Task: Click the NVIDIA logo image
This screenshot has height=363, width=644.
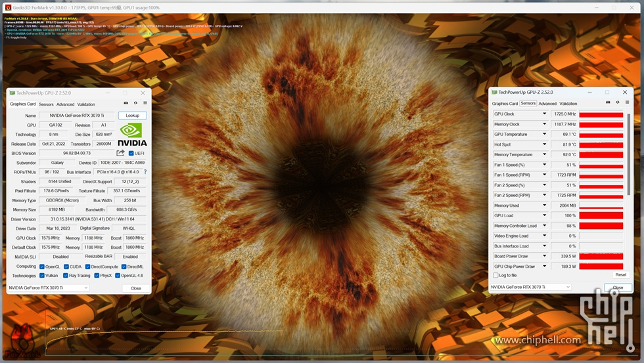Action: click(x=132, y=135)
